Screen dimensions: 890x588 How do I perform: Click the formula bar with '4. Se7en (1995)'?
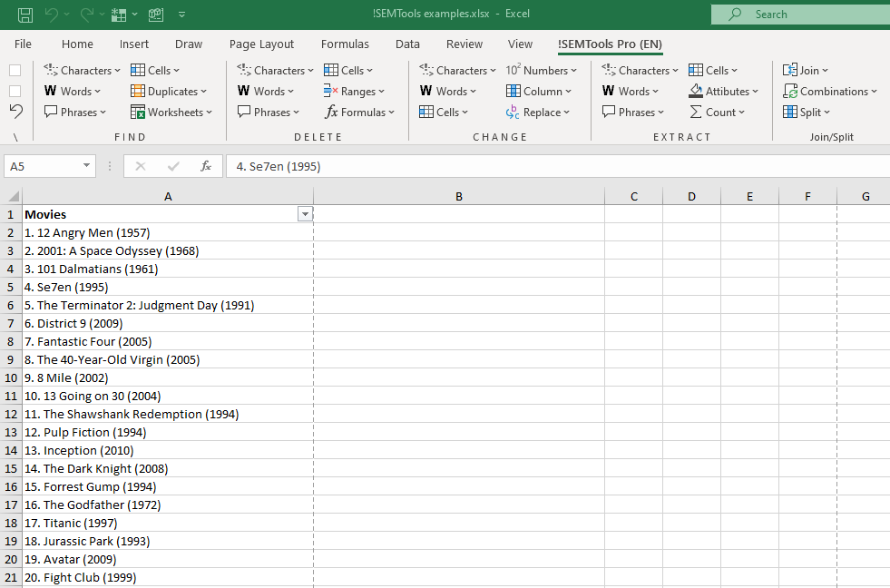558,166
